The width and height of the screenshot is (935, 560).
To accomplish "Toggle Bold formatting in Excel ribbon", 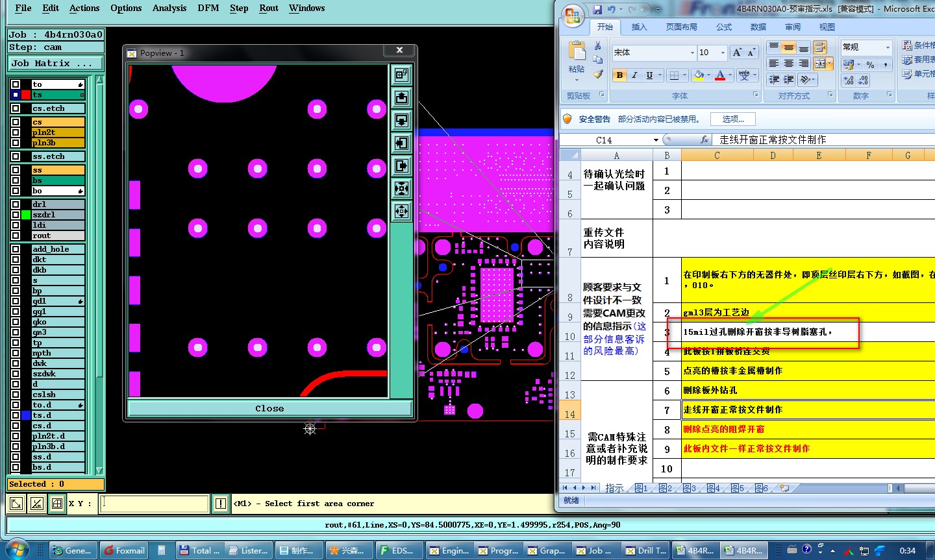I will pos(619,75).
